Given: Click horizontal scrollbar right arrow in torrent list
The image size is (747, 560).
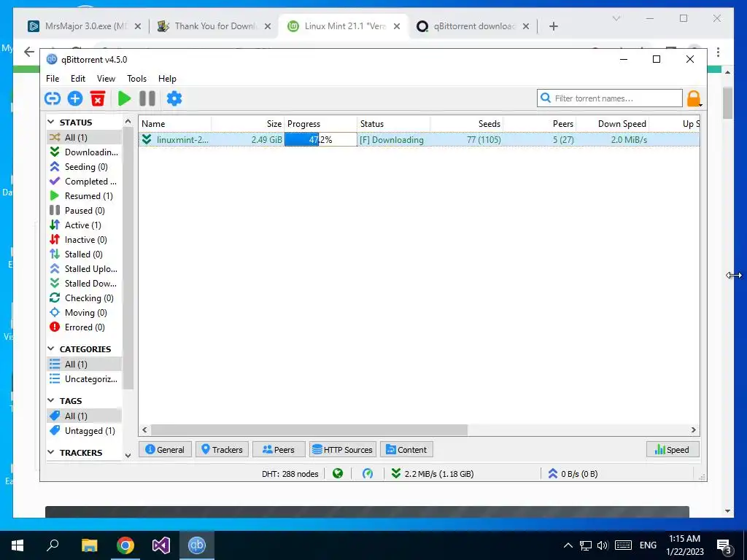Looking at the screenshot, I should [694, 430].
